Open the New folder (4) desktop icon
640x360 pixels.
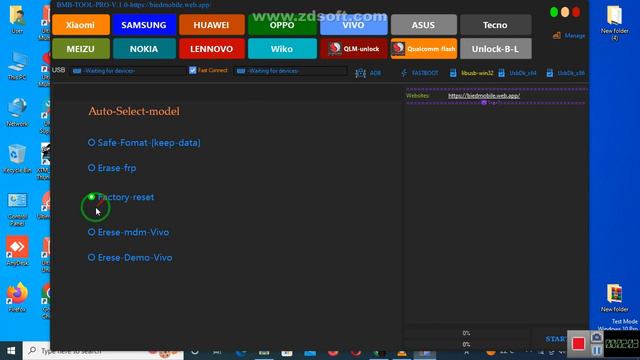coord(615,22)
